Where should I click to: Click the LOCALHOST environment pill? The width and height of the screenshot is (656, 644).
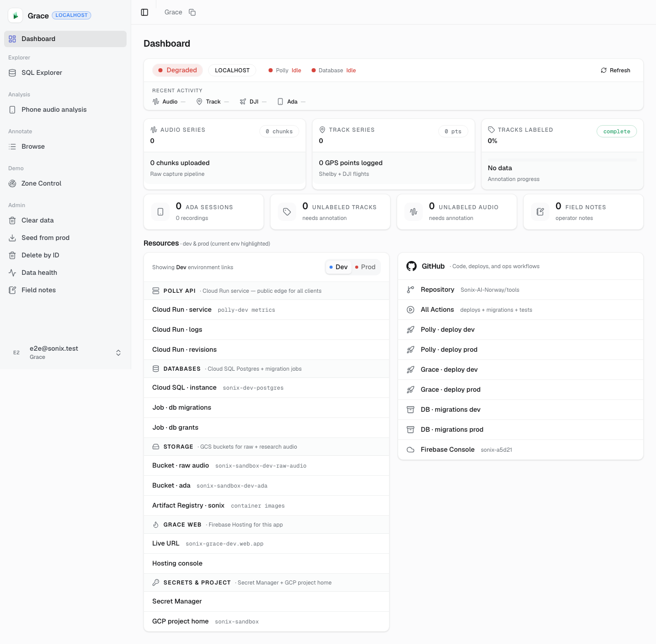pyautogui.click(x=232, y=70)
